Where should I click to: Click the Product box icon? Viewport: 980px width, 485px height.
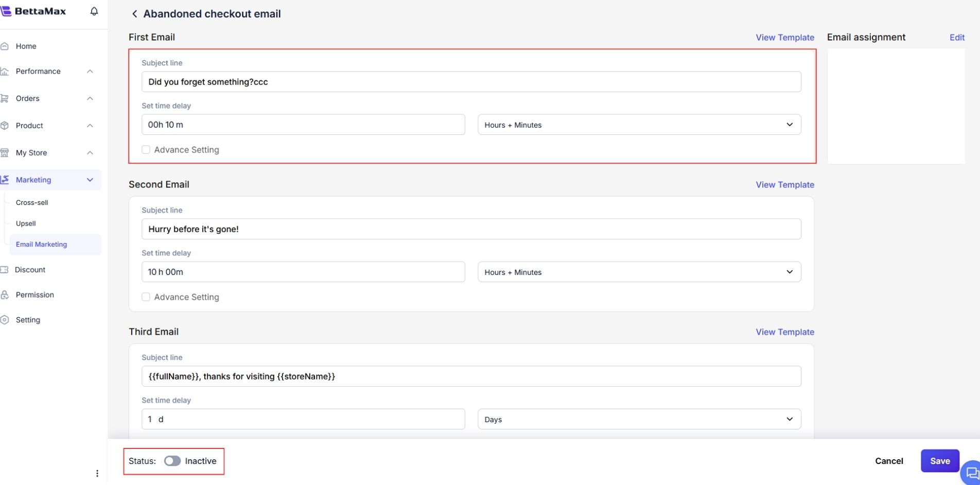pos(5,125)
